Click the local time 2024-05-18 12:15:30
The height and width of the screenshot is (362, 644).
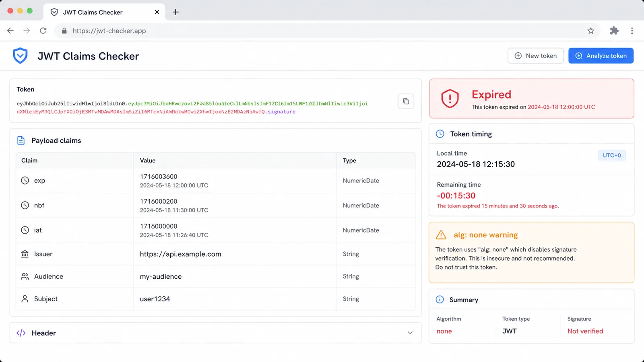click(x=476, y=164)
